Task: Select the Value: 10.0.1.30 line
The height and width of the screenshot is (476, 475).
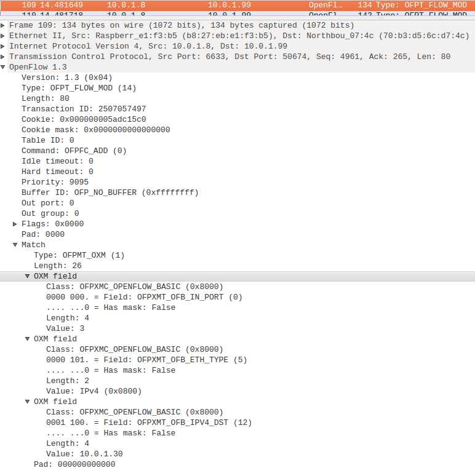Action: pos(84,454)
